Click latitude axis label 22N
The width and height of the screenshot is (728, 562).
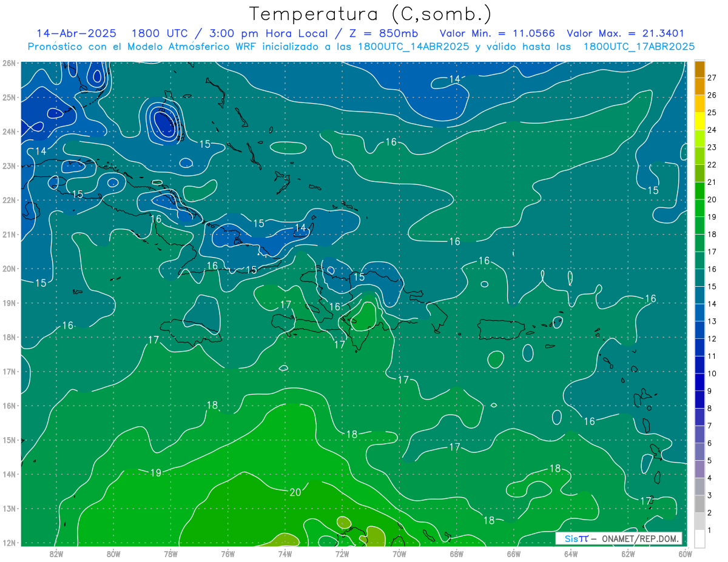click(9, 200)
